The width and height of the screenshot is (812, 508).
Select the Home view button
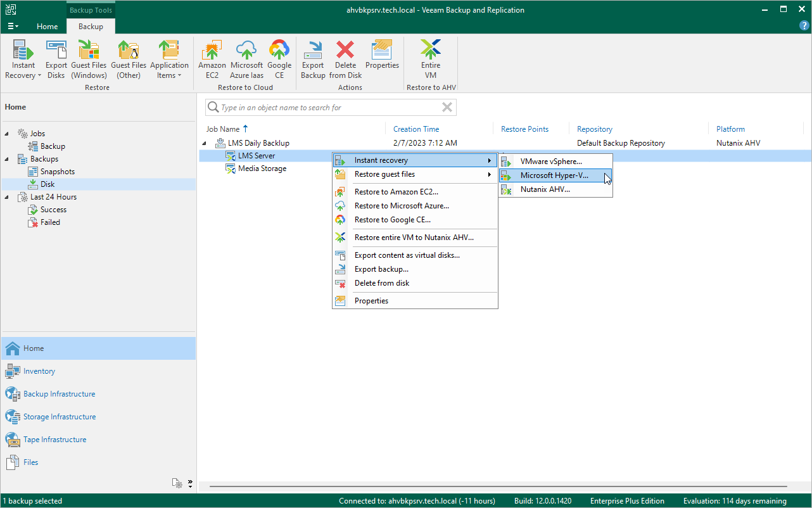[99, 348]
